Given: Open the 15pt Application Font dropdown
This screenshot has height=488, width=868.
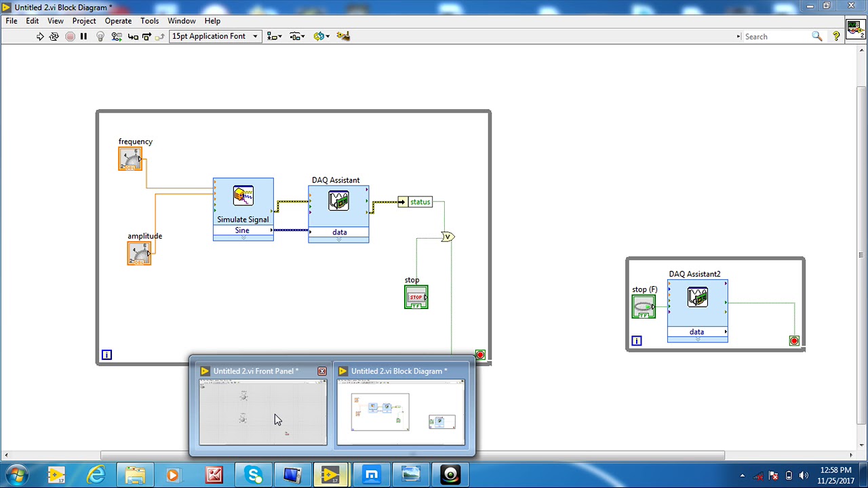Looking at the screenshot, I should tap(215, 37).
